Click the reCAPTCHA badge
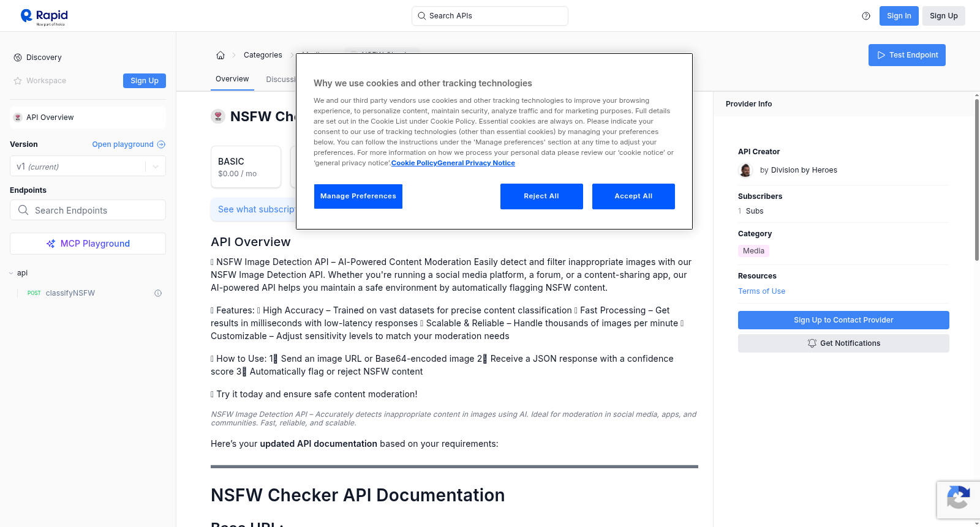This screenshot has height=527, width=980. point(958,500)
